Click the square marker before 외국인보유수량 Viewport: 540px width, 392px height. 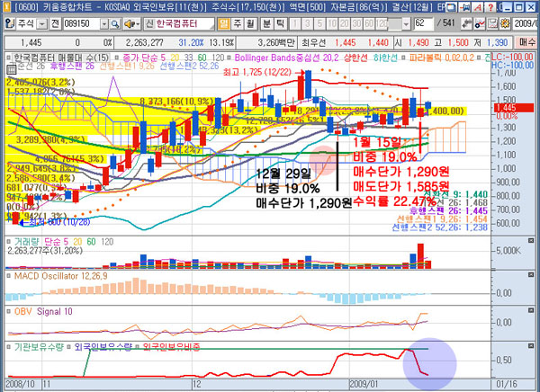click(x=69, y=346)
